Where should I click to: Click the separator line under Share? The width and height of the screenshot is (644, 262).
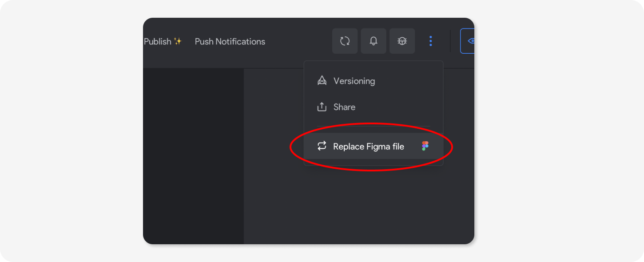pyautogui.click(x=373, y=127)
